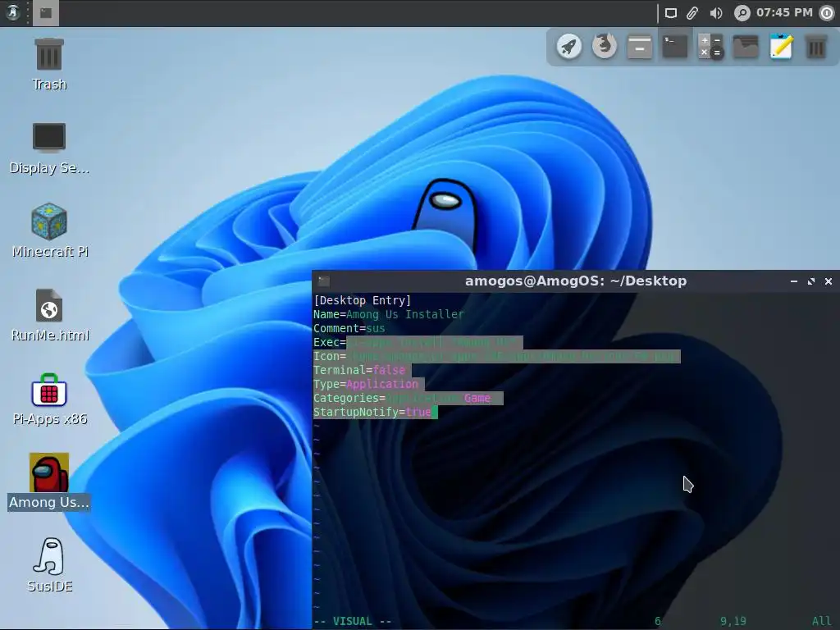This screenshot has height=630, width=840.
Task: Open the power session menu icon
Action: coord(827,13)
